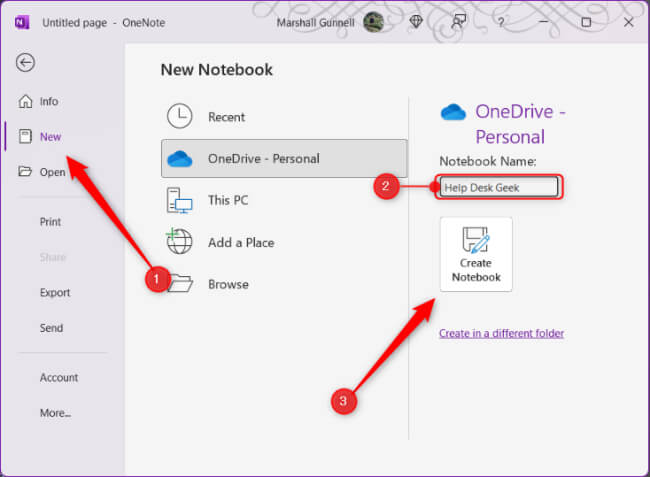Click the Marshall Gunnell account name
650x477 pixels.
(315, 22)
